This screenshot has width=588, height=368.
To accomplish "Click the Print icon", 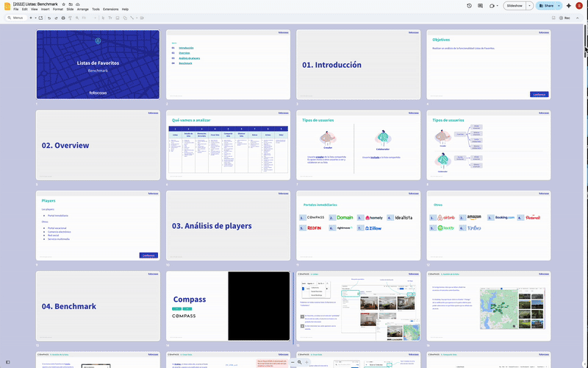I will (62, 17).
